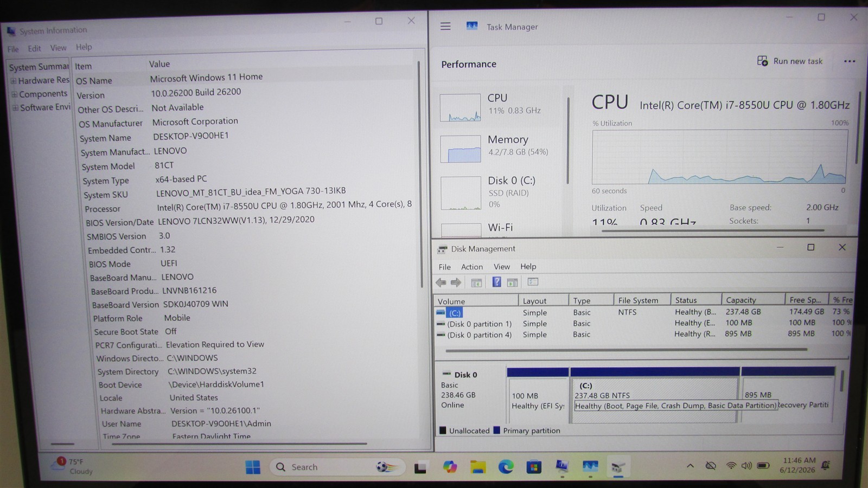The width and height of the screenshot is (868, 488).
Task: Select the 100 MB EFI partition block
Action: (538, 395)
